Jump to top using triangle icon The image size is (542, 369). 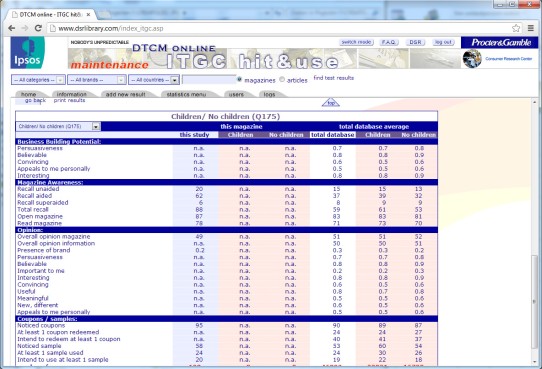point(331,103)
